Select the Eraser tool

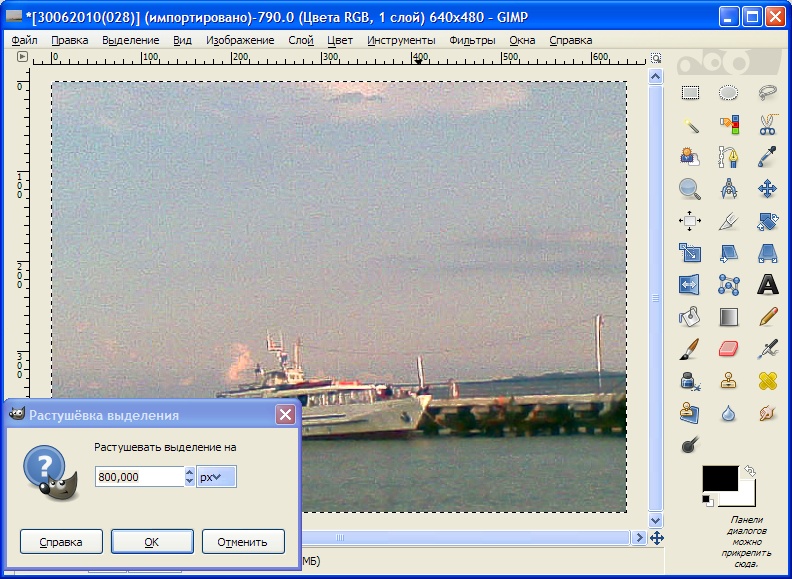(728, 348)
